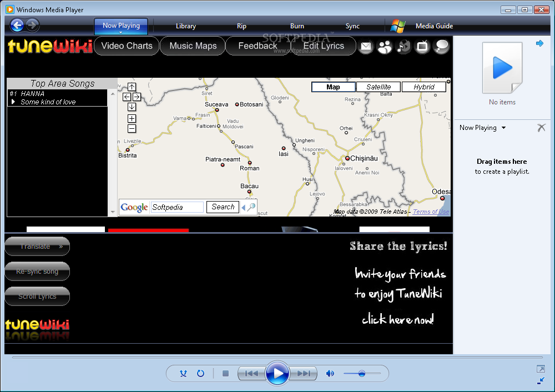Viewport: 555px width, 392px height.
Task: Clear the list pane with X icon
Action: [x=541, y=128]
